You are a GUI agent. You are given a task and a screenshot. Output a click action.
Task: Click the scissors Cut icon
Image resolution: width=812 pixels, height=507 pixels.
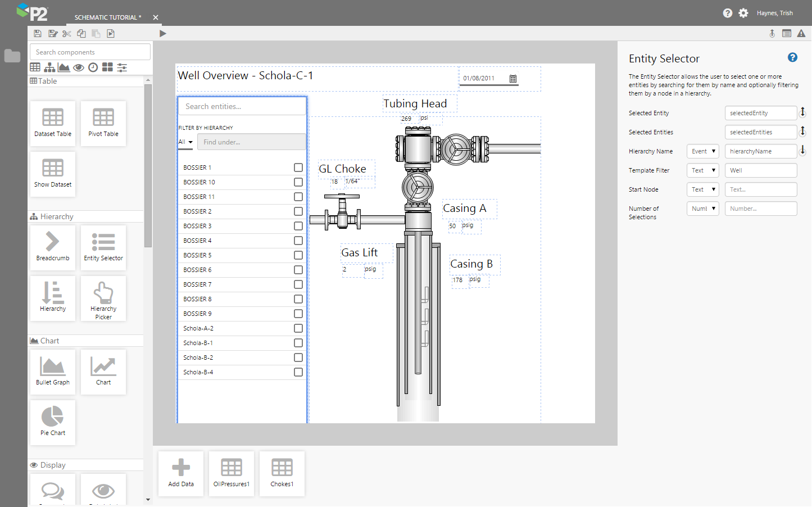[67, 34]
